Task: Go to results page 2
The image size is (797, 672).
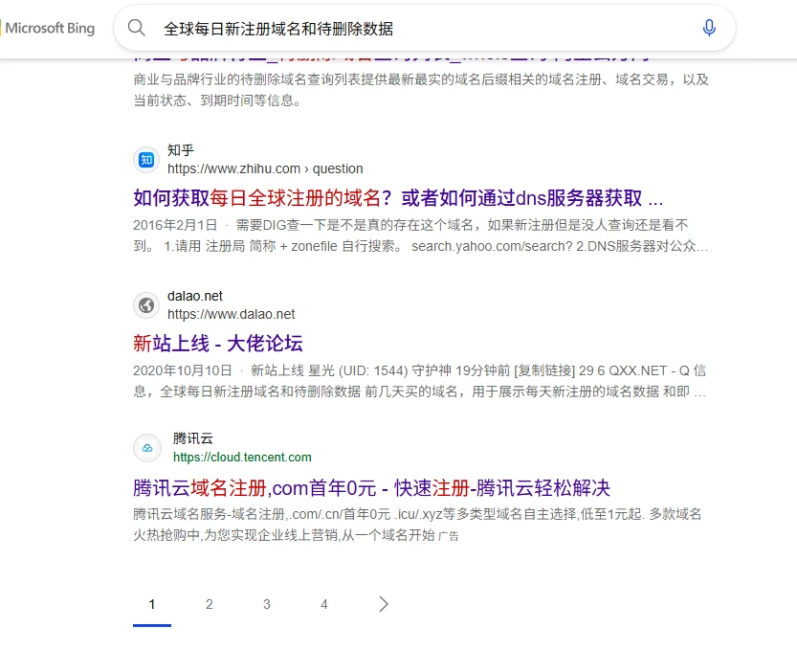Action: [x=210, y=604]
